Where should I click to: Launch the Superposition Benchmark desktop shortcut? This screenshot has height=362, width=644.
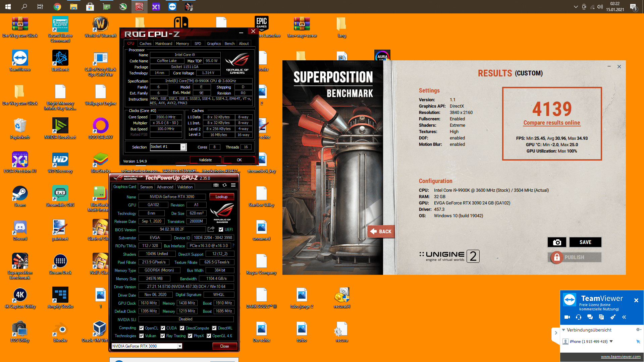click(20, 266)
